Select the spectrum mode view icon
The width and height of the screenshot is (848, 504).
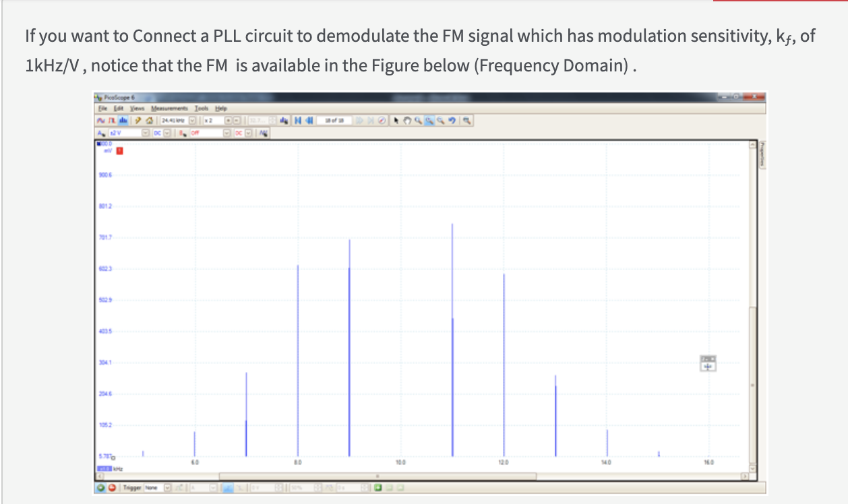123,121
